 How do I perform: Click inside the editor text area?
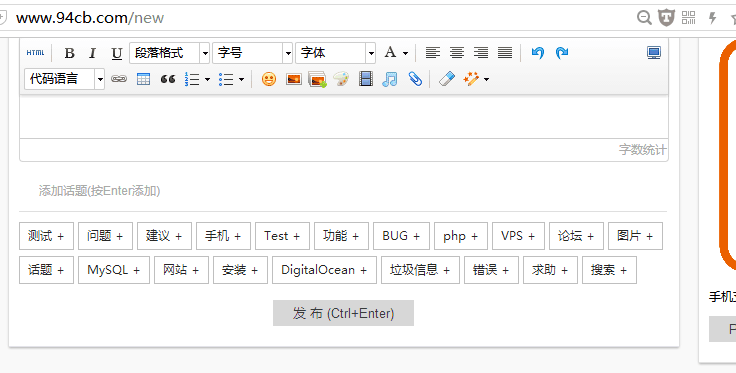pyautogui.click(x=344, y=116)
